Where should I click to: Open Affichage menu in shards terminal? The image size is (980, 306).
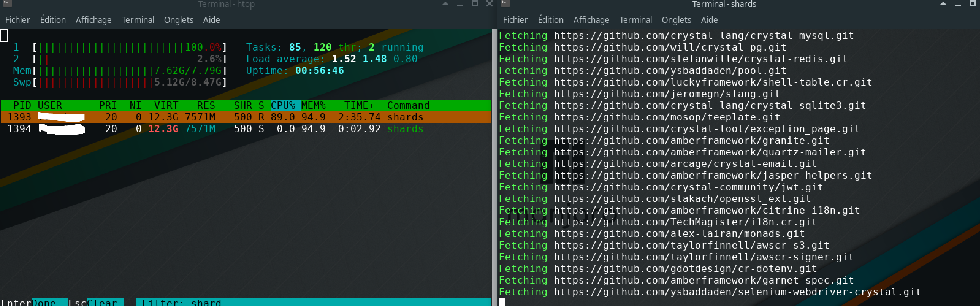pos(591,20)
